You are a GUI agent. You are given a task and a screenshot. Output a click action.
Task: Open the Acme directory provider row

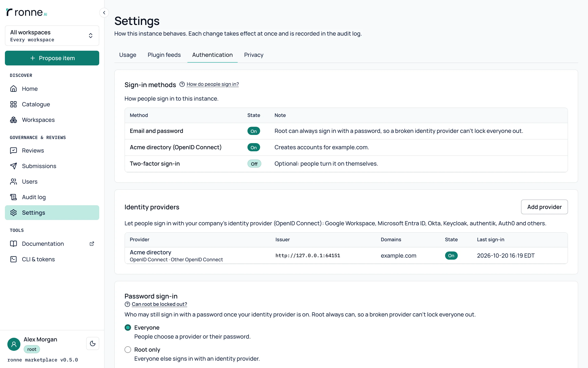(346, 256)
